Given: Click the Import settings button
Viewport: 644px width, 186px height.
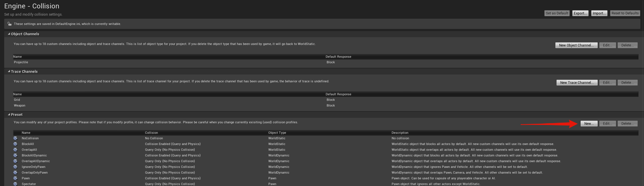Looking at the screenshot, I should 599,13.
